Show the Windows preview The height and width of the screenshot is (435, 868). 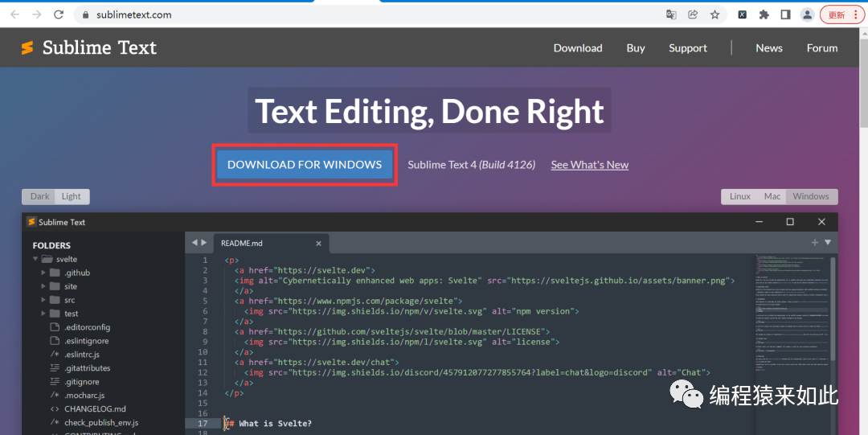pos(811,196)
